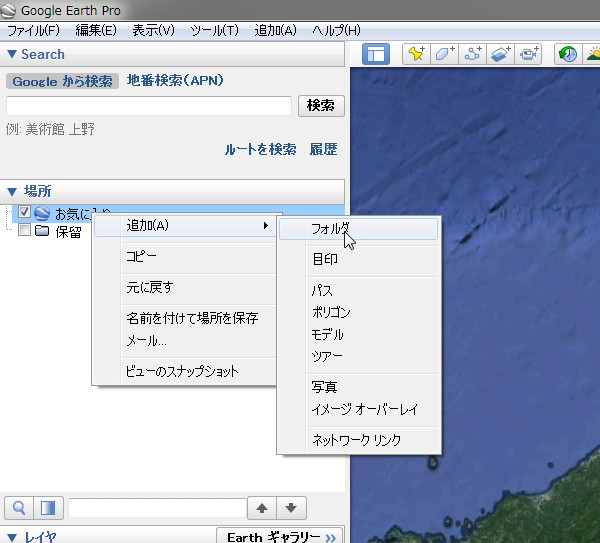This screenshot has width=600, height=543.
Task: Toggle the sidebar panel button in toolbar
Action: pyautogui.click(x=376, y=54)
